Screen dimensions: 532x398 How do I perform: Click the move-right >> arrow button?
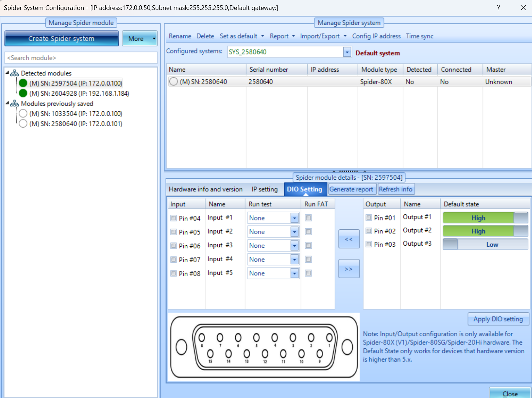(349, 269)
